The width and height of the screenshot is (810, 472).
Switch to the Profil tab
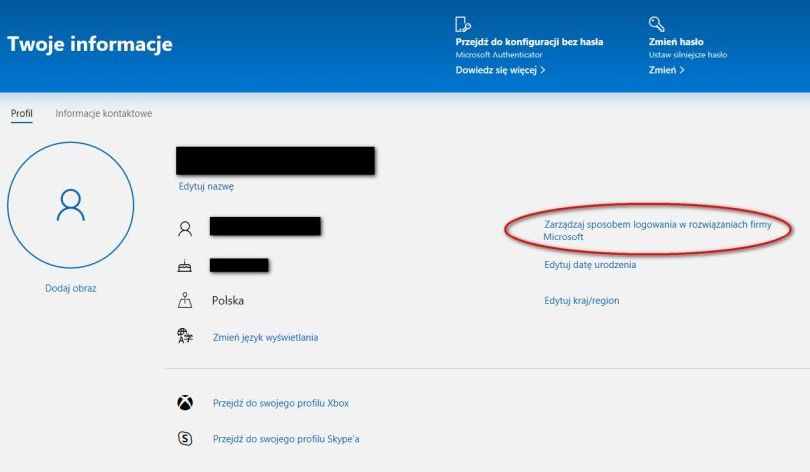tap(21, 114)
